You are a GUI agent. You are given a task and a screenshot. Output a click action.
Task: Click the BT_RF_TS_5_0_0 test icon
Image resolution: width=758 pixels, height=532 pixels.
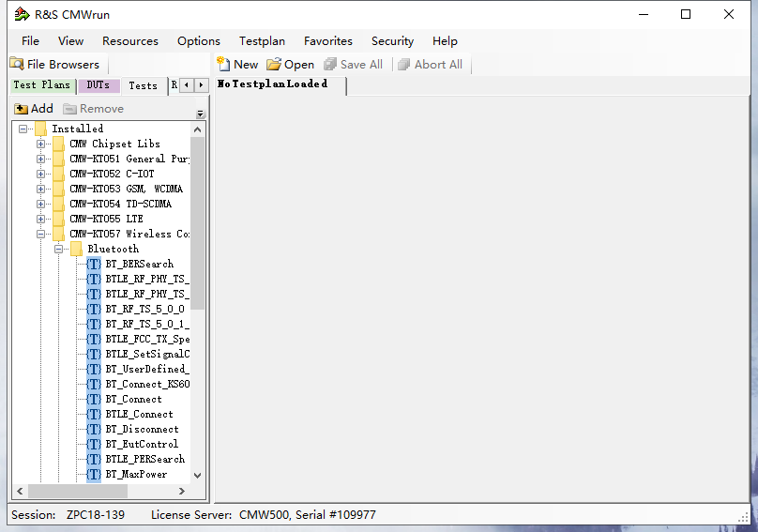pyautogui.click(x=94, y=309)
